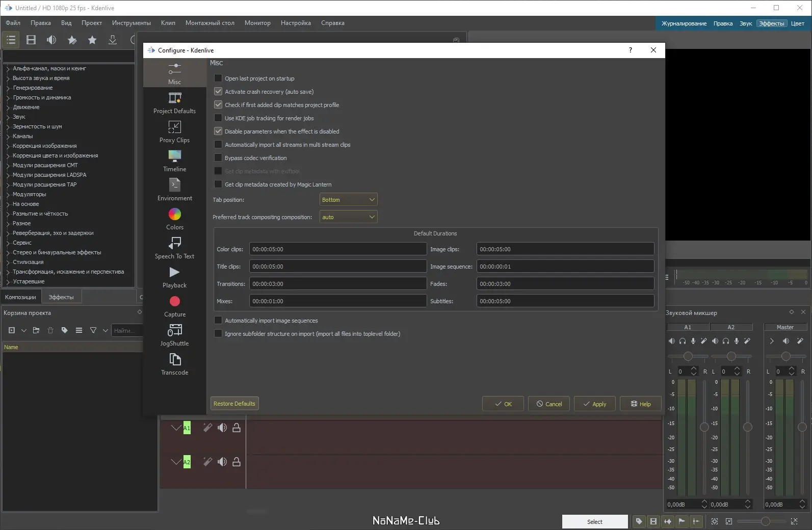Click Color clips duration field
This screenshot has height=530, width=812.
[338, 249]
